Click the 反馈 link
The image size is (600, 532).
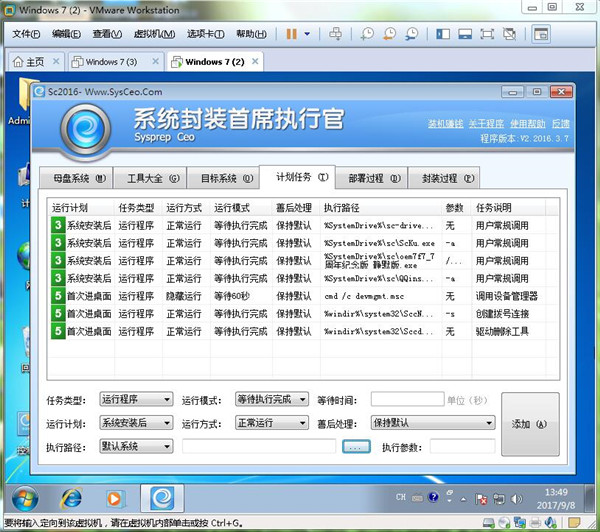561,124
